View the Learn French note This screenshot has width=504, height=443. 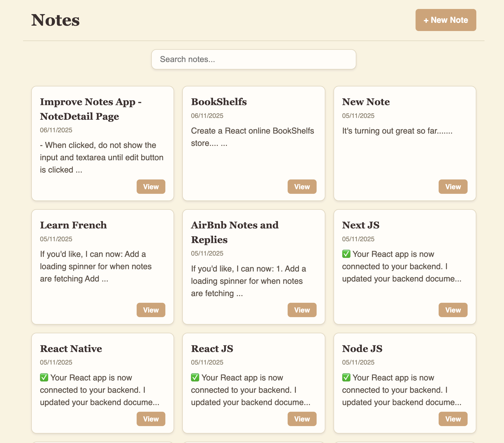pyautogui.click(x=151, y=310)
